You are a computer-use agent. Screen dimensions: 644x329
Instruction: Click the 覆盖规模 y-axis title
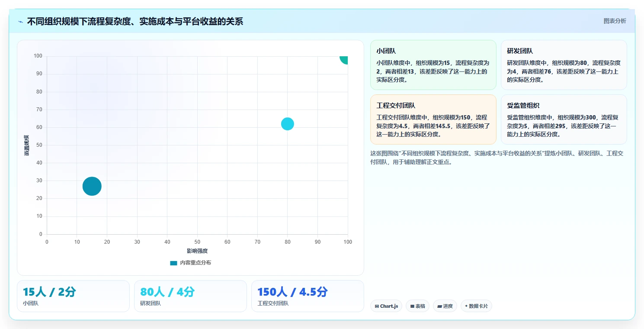pos(27,145)
